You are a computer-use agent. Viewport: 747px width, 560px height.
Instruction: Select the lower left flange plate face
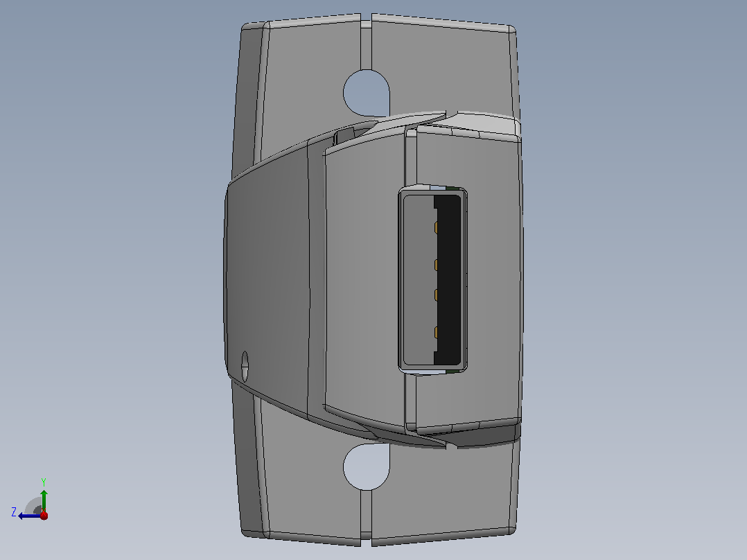(x=305, y=477)
